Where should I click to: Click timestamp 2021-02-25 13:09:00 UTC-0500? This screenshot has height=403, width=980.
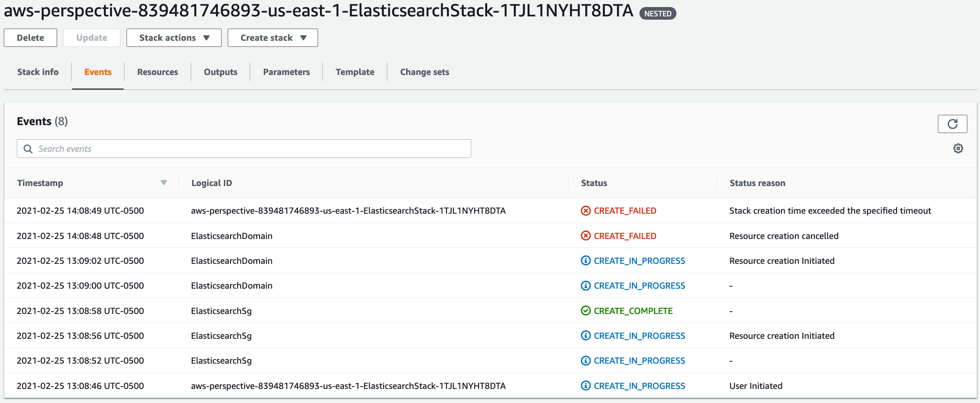pos(80,285)
